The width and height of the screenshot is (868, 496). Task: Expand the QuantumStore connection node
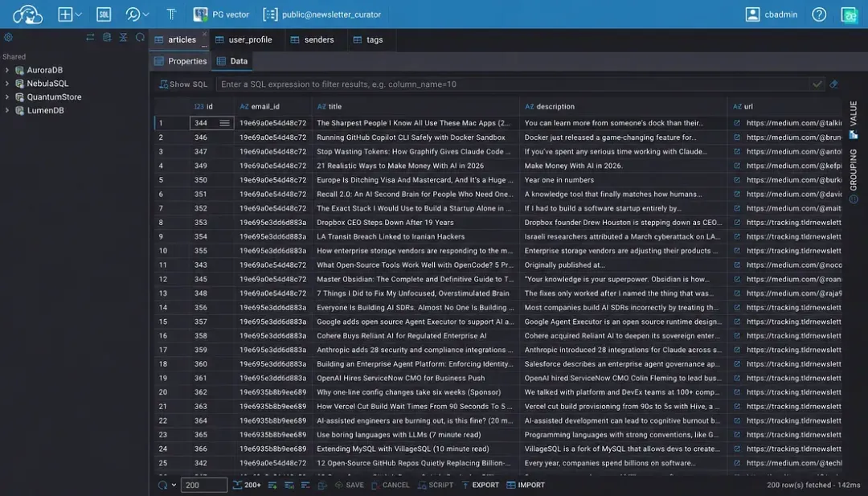[x=6, y=97]
